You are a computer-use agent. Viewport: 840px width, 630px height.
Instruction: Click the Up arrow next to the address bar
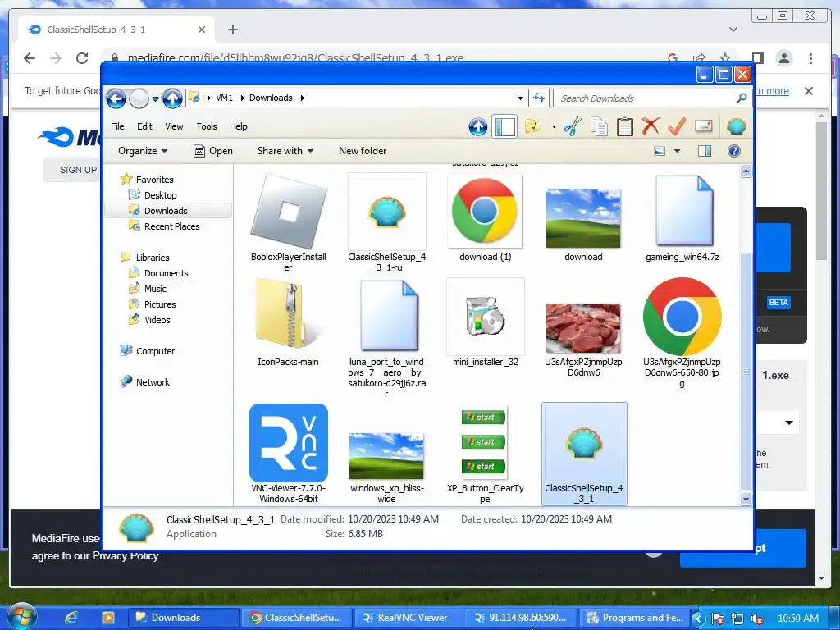(172, 98)
